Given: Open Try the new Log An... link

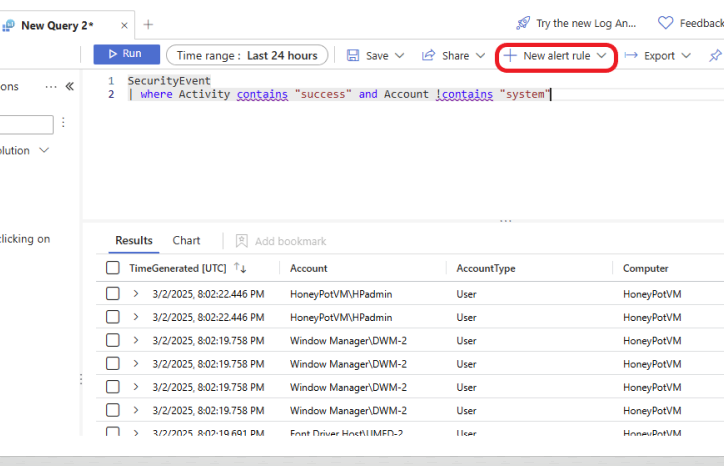Looking at the screenshot, I should 586,23.
